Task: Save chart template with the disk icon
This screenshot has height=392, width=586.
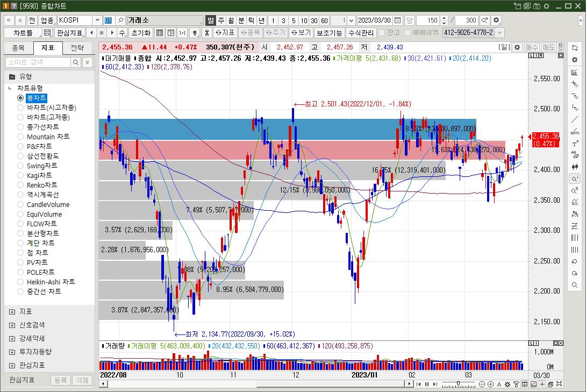Action: (x=47, y=33)
